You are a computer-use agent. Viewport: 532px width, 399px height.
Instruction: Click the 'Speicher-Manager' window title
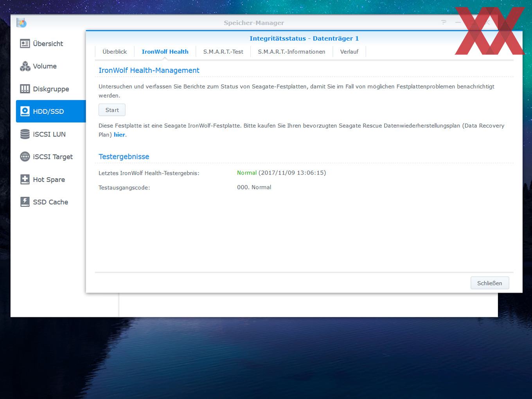pyautogui.click(x=254, y=23)
